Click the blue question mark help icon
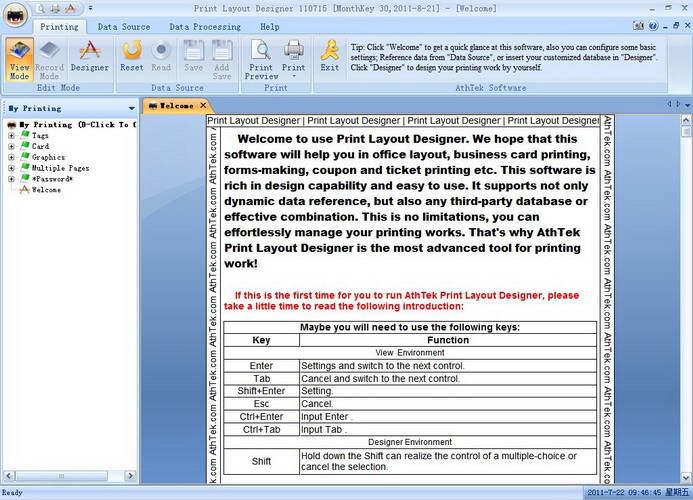Screen dimensions: 693x500 tap(653, 26)
